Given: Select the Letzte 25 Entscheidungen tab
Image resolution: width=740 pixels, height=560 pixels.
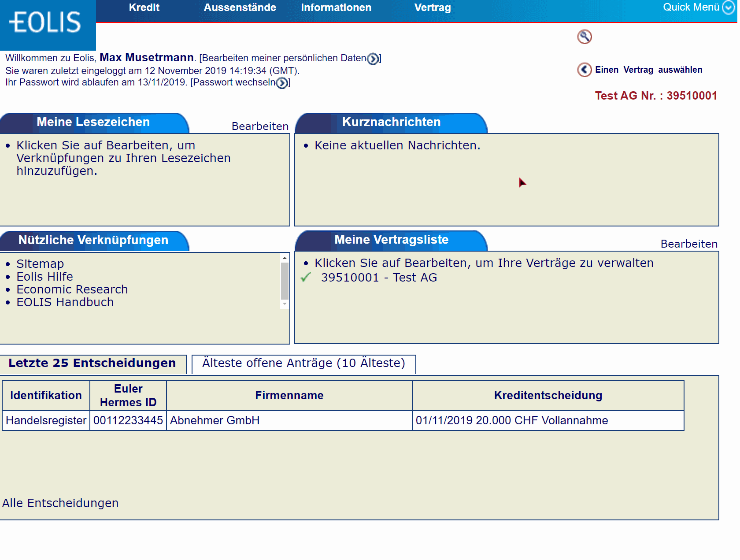Looking at the screenshot, I should pos(92,363).
